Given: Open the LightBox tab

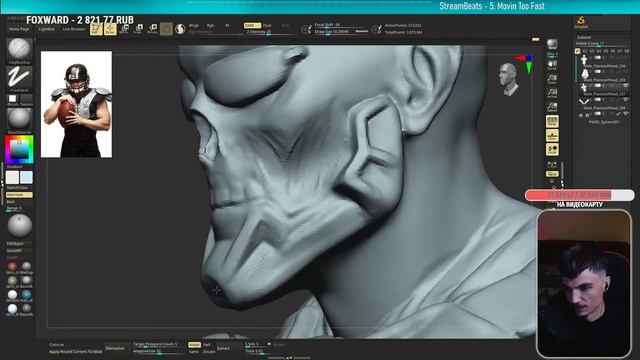Looking at the screenshot, I should point(46,29).
